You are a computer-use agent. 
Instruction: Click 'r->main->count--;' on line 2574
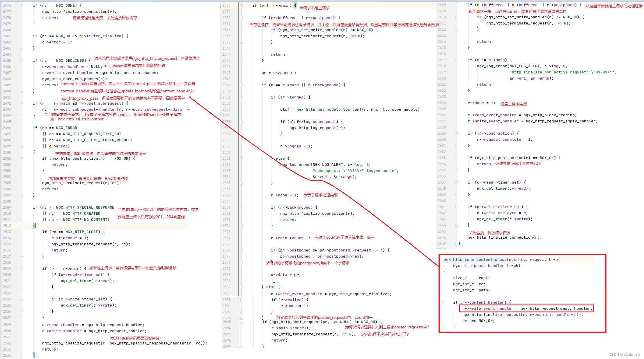pyautogui.click(x=290, y=238)
